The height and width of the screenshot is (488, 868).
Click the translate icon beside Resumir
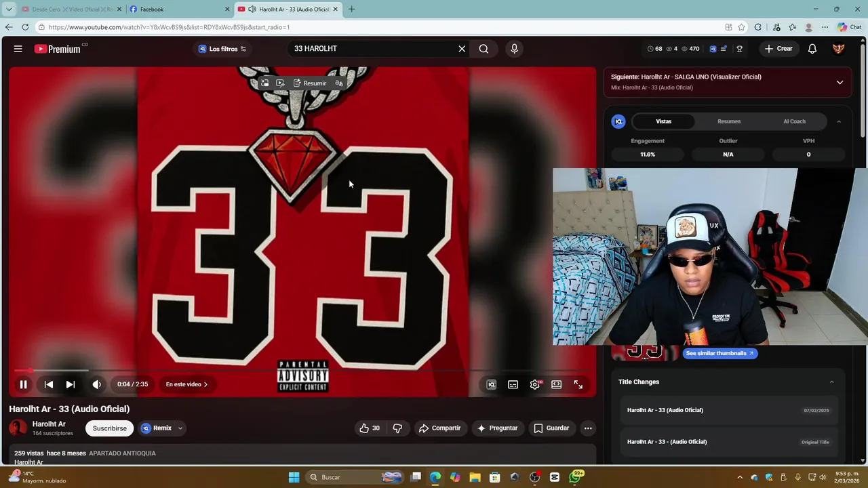tap(339, 83)
